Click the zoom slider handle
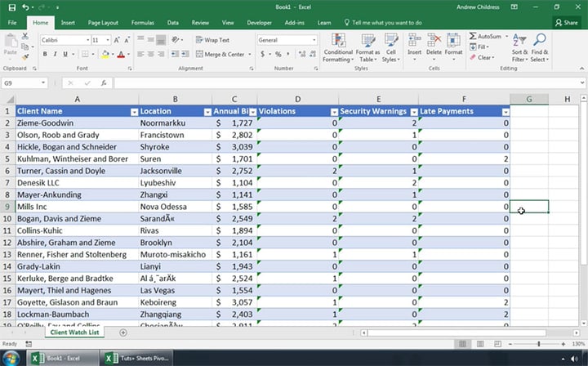588x366 pixels. [539, 344]
